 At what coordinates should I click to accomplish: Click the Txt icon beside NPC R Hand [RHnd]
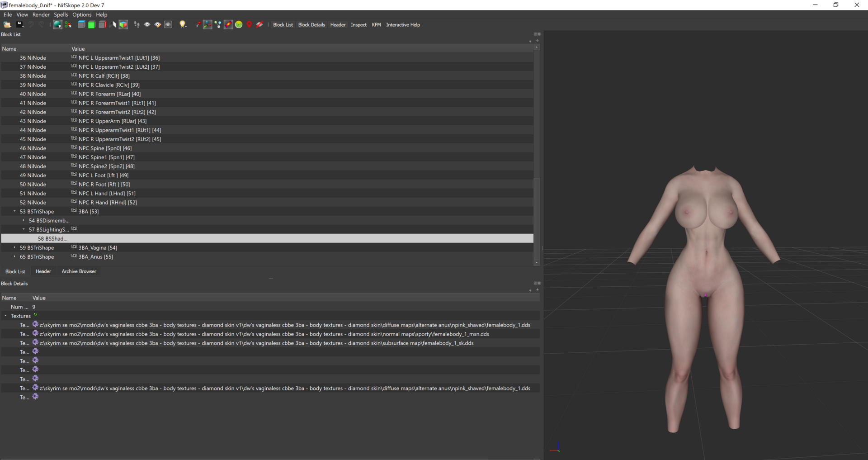point(74,202)
